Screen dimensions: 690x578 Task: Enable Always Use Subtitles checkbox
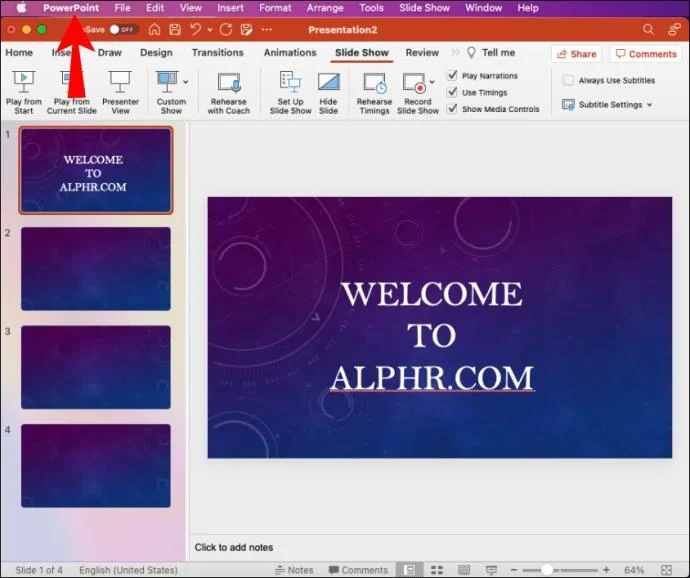[x=568, y=80]
